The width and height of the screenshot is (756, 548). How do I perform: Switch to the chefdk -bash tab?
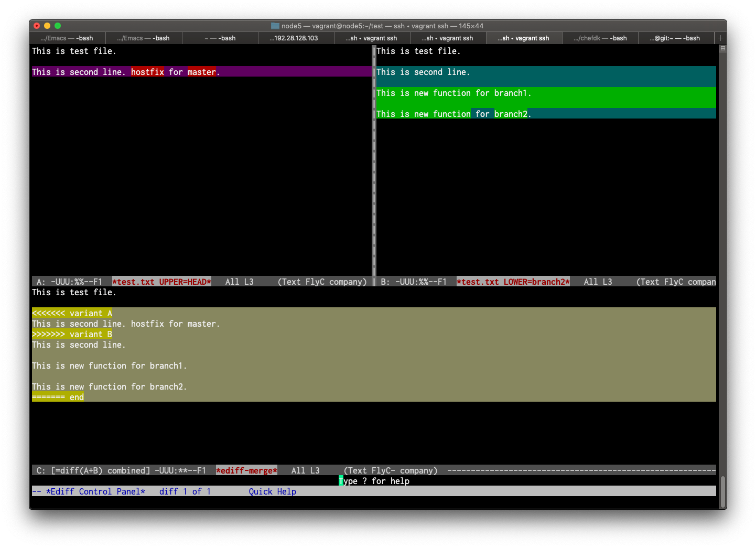[x=601, y=38]
